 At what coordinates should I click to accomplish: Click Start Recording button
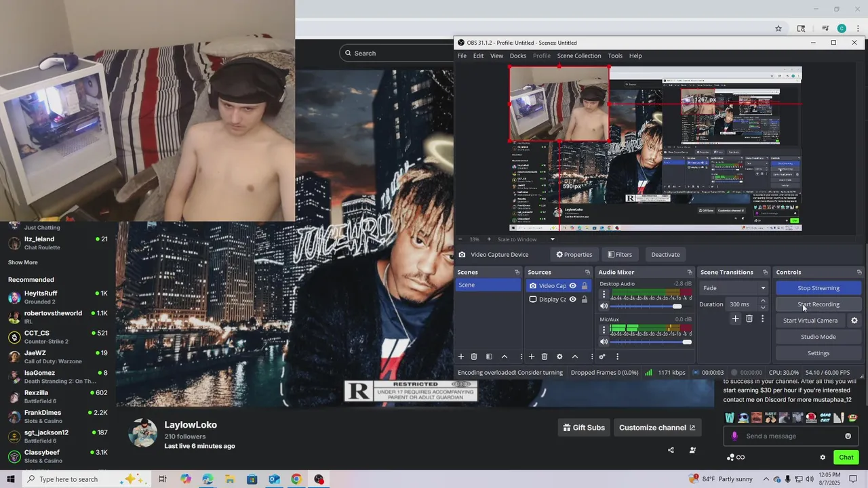(818, 304)
